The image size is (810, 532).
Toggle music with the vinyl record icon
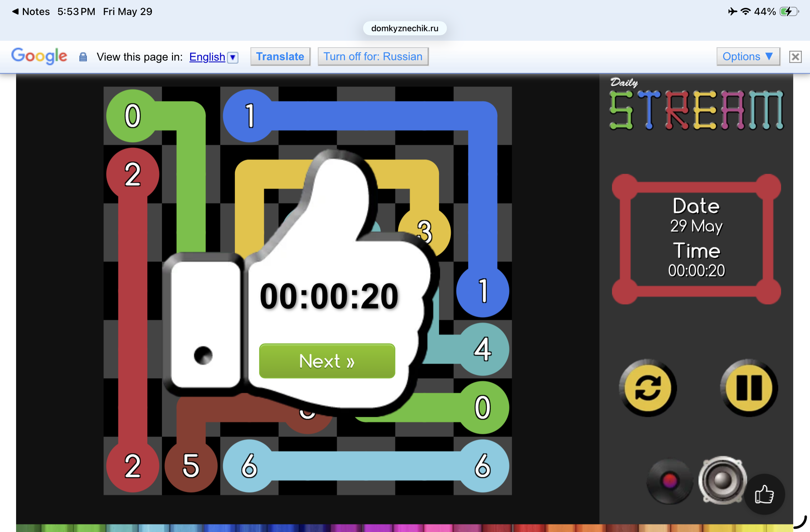click(670, 481)
